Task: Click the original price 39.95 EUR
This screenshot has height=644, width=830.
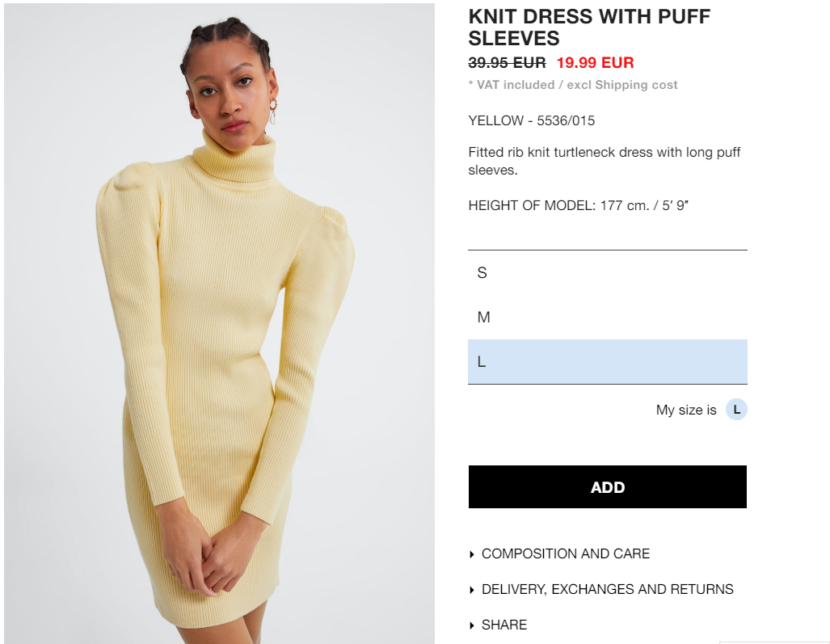Action: 507,62
